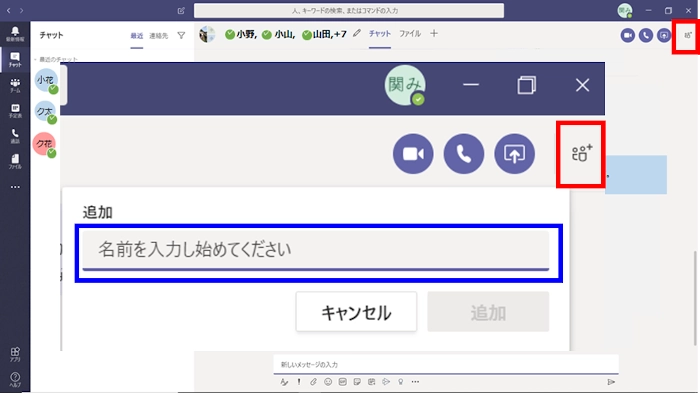Open the chat with 小花
700x393 pixels.
46,80
